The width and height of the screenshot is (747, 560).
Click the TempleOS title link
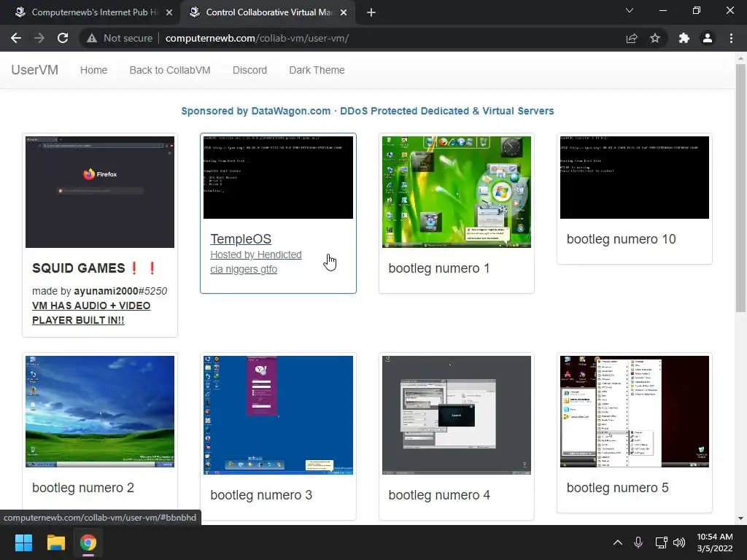(x=241, y=239)
